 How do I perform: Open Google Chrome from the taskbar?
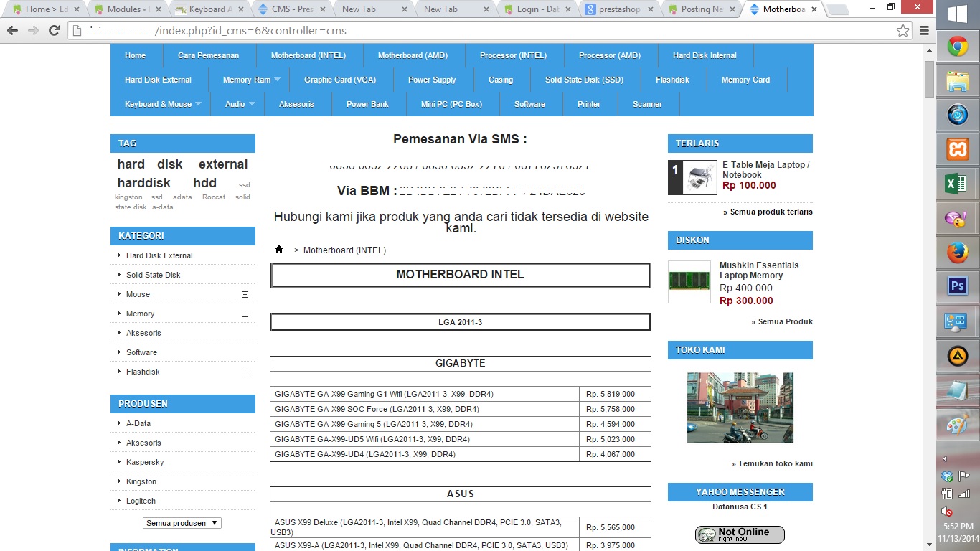957,47
